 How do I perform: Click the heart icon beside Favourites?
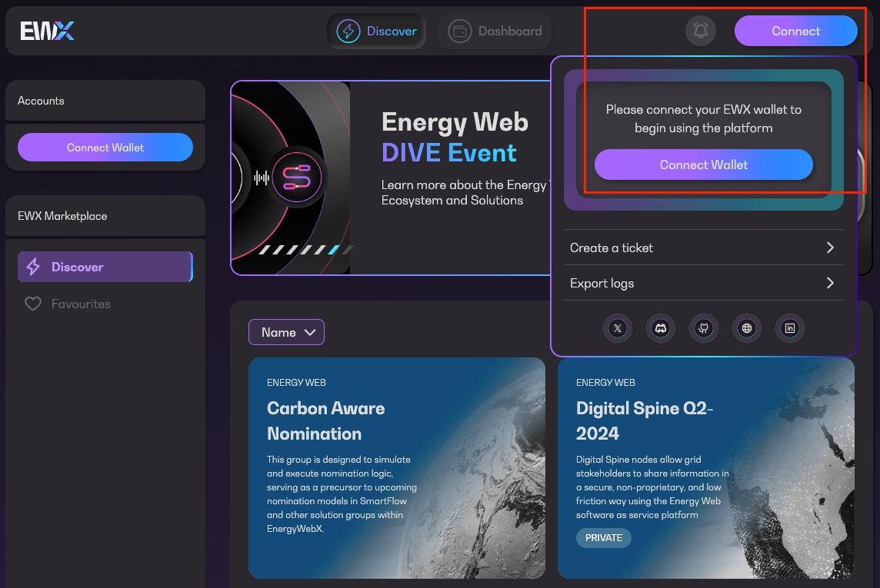coord(32,304)
